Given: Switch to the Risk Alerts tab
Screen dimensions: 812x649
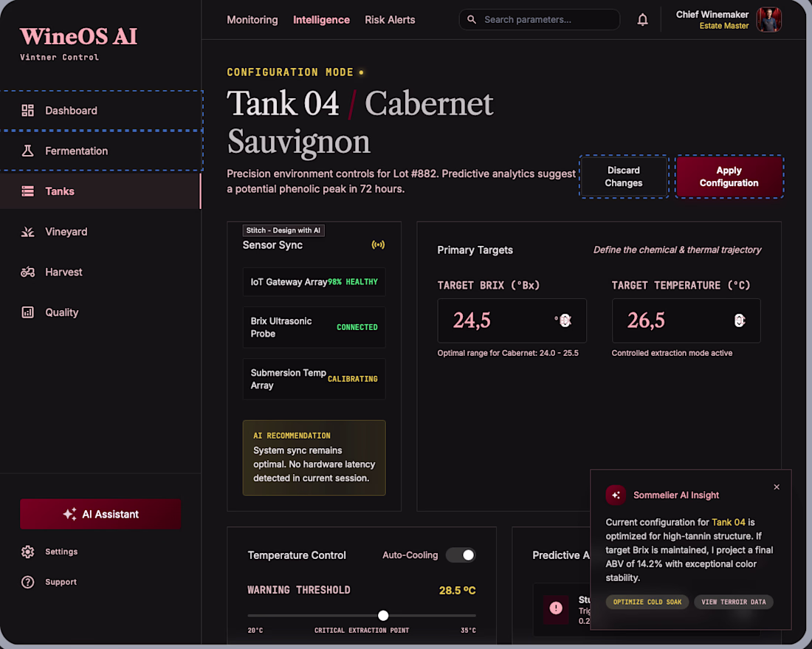Looking at the screenshot, I should pyautogui.click(x=390, y=20).
